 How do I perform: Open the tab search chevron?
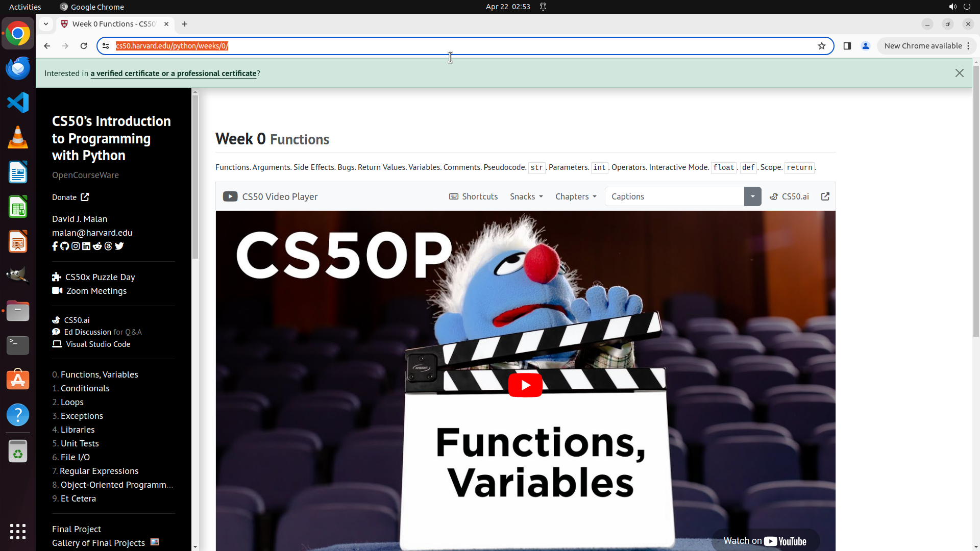(46, 24)
